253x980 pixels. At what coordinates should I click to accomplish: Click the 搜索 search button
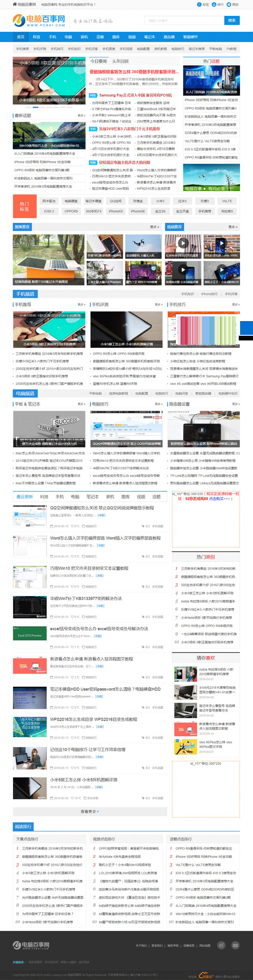pyautogui.click(x=232, y=20)
